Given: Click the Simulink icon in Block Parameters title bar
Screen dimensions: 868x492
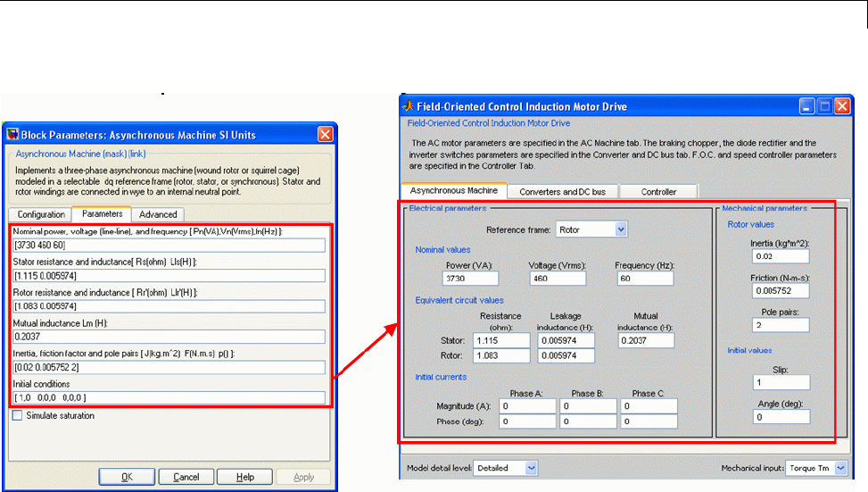Looking at the screenshot, I should (12, 135).
